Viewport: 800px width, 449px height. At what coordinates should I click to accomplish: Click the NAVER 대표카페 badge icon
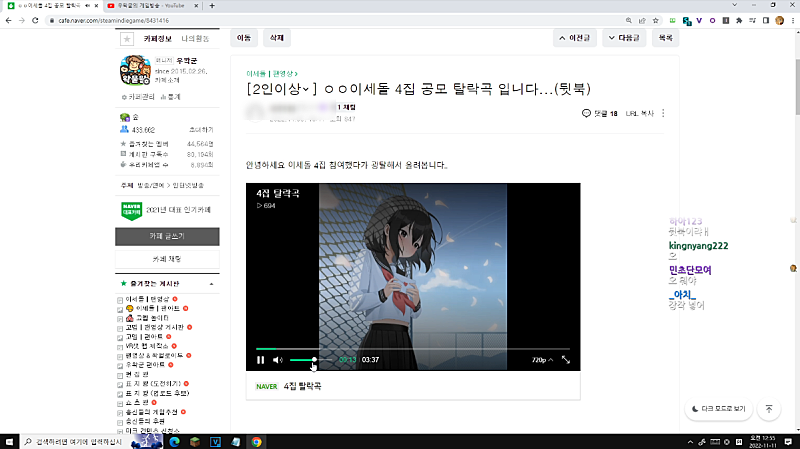[x=132, y=210]
